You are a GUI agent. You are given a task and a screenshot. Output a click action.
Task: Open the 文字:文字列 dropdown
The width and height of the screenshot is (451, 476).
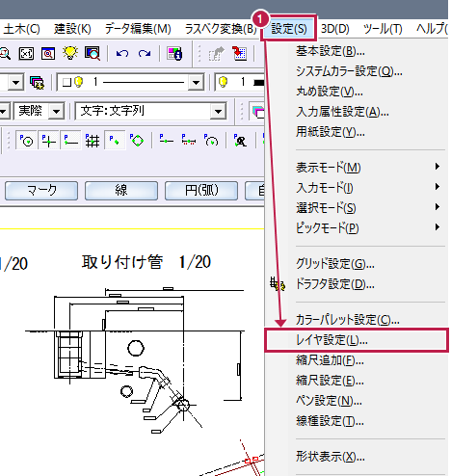(218, 112)
